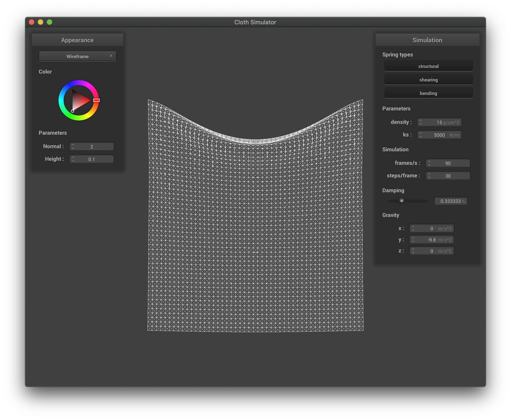This screenshot has height=420, width=511.
Task: Click inside the color wheel saturation triangle
Action: pos(79,101)
